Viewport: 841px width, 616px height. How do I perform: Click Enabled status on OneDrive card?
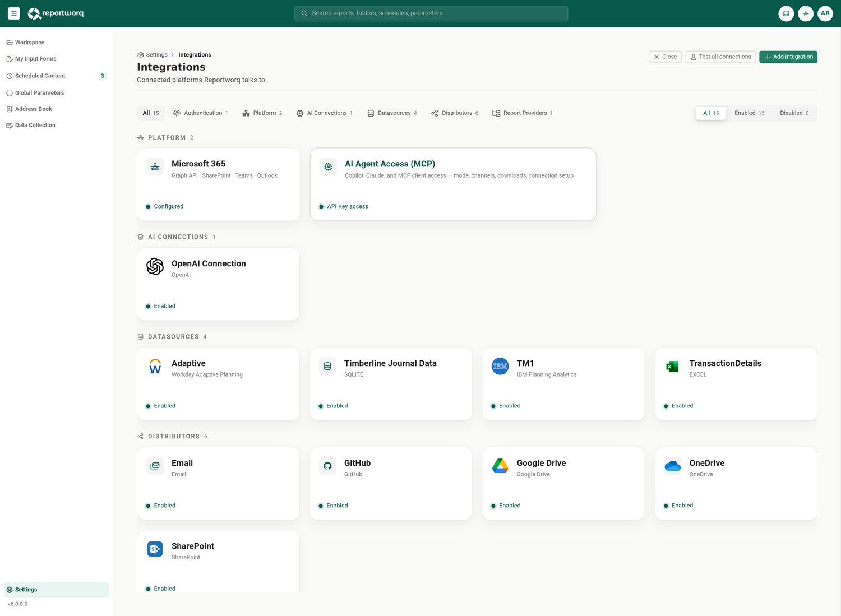(682, 506)
